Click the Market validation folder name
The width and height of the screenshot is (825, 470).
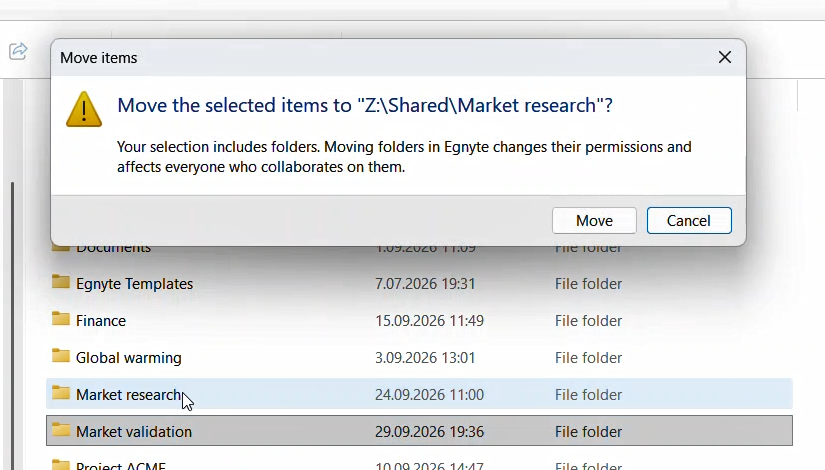point(134,432)
